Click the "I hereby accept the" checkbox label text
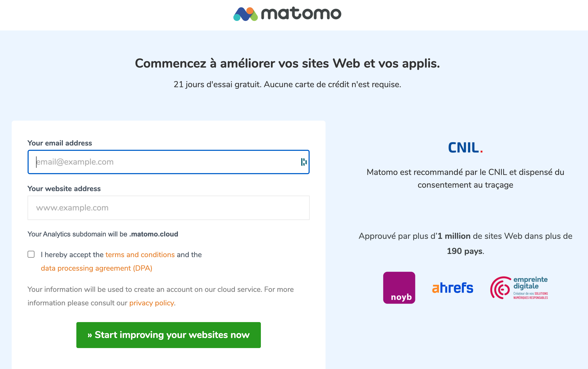This screenshot has height=369, width=588. [72, 255]
